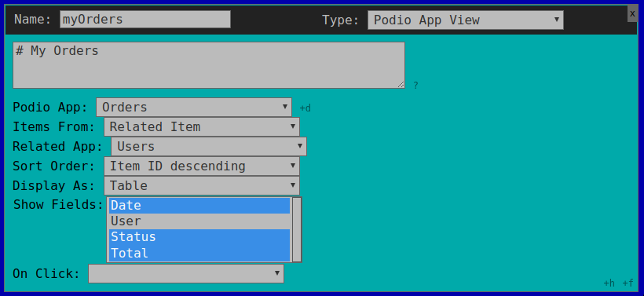Image resolution: width=644 pixels, height=296 pixels.
Task: Open the Related App dropdown showing Users
Action: click(x=209, y=147)
